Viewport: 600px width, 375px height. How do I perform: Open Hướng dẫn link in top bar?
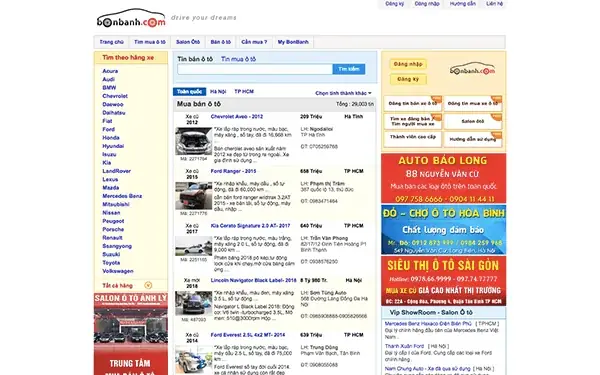coord(463,4)
